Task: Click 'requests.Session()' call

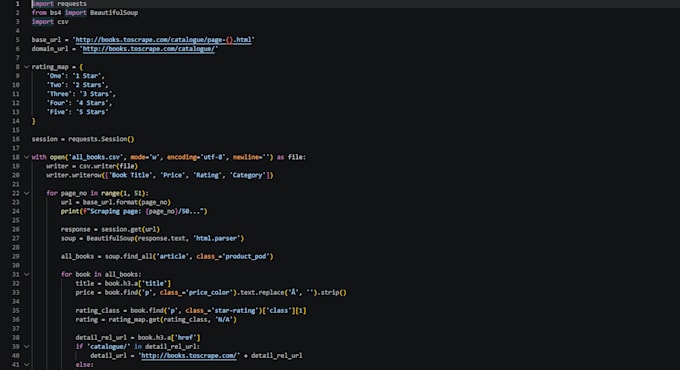Action: (x=101, y=139)
